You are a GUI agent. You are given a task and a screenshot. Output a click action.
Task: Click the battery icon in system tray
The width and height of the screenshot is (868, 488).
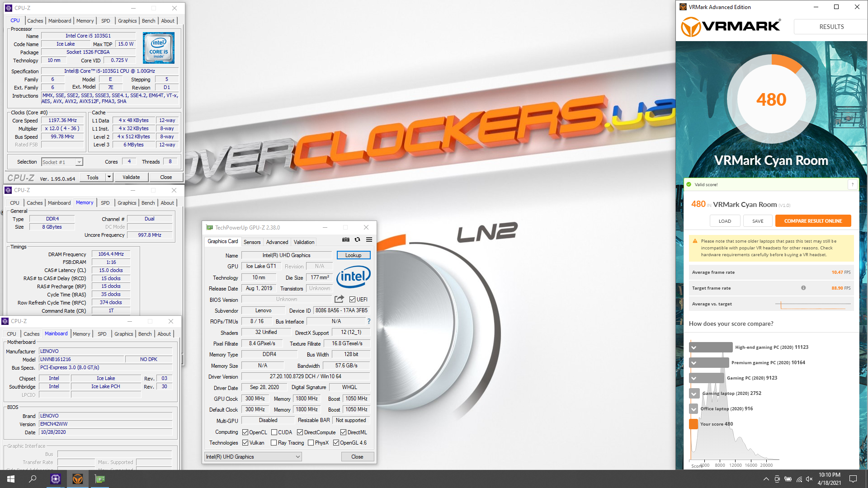(x=788, y=479)
